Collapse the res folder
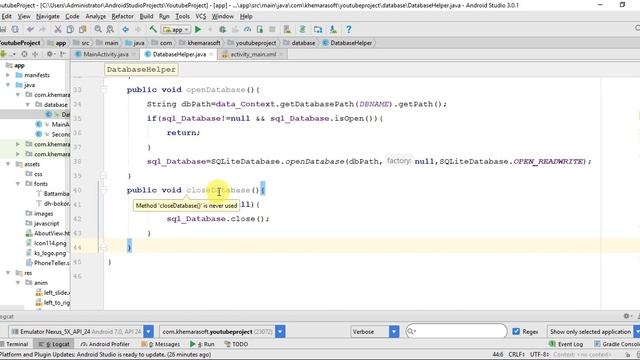This screenshot has height=360, width=640. click(8, 273)
